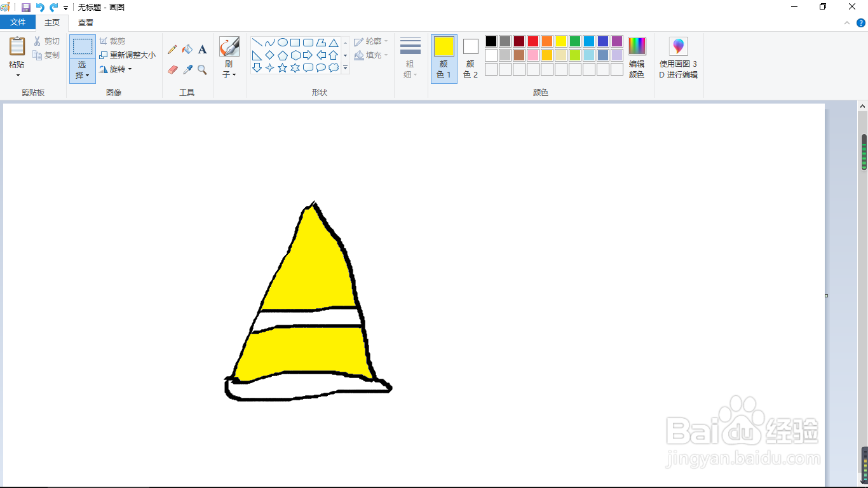
Task: Pick the purple color swatch
Action: click(617, 41)
